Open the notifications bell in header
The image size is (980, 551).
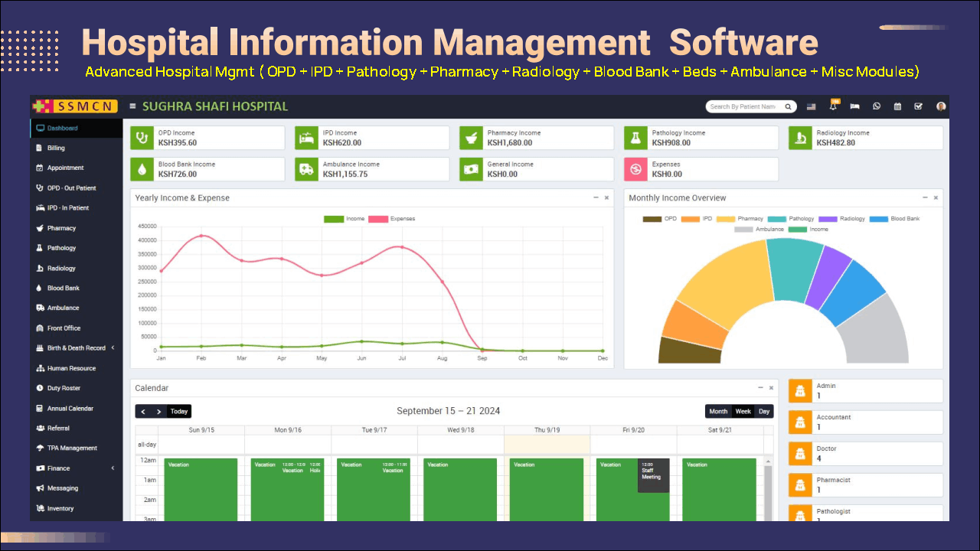(833, 106)
